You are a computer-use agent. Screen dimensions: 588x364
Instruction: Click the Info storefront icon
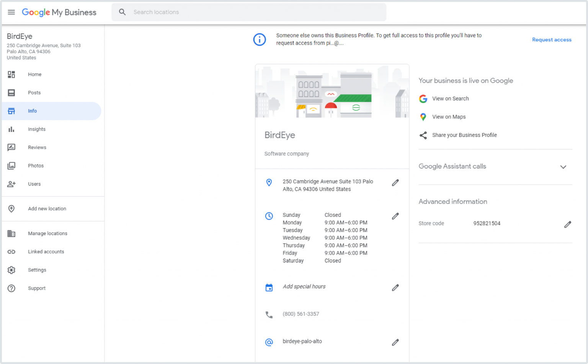click(11, 111)
